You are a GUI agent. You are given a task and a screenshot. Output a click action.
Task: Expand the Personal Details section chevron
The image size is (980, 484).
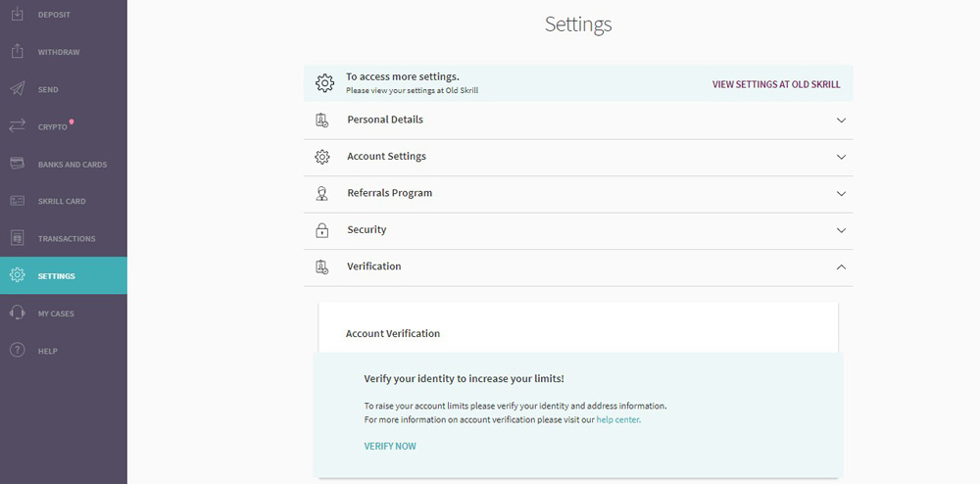pos(841,121)
